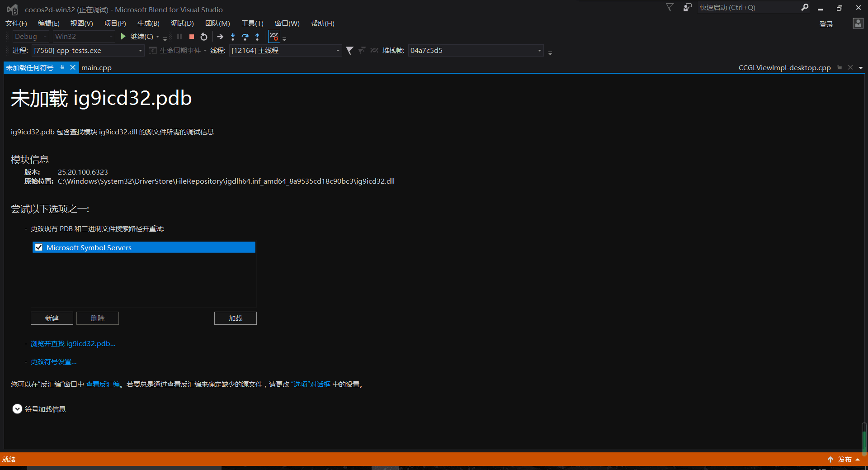Pause the debugging session
868x470 pixels.
(x=179, y=36)
